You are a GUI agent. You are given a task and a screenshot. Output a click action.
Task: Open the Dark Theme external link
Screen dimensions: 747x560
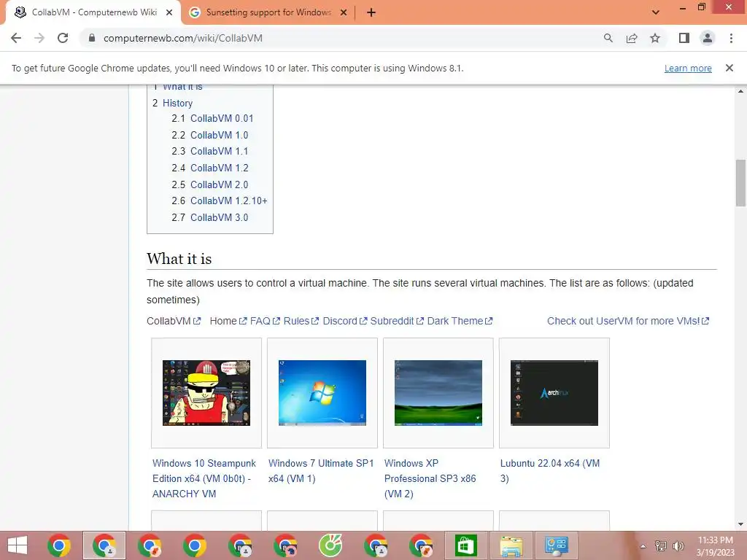click(460, 321)
